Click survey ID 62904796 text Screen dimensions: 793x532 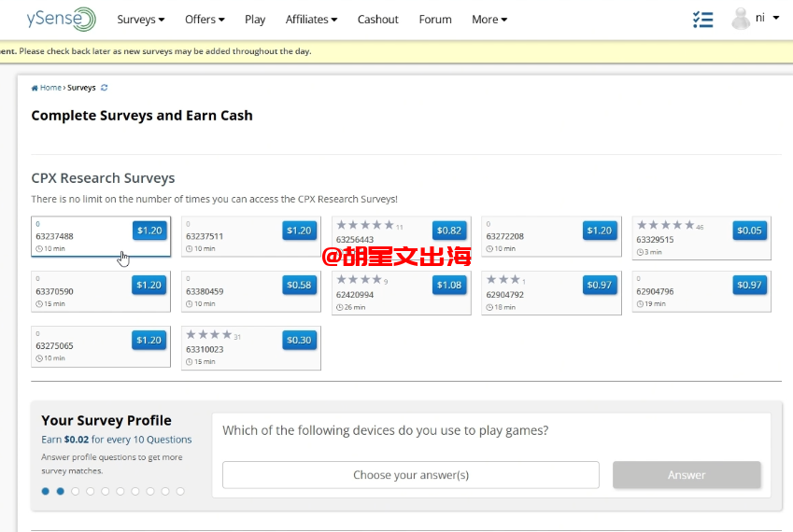(x=655, y=291)
